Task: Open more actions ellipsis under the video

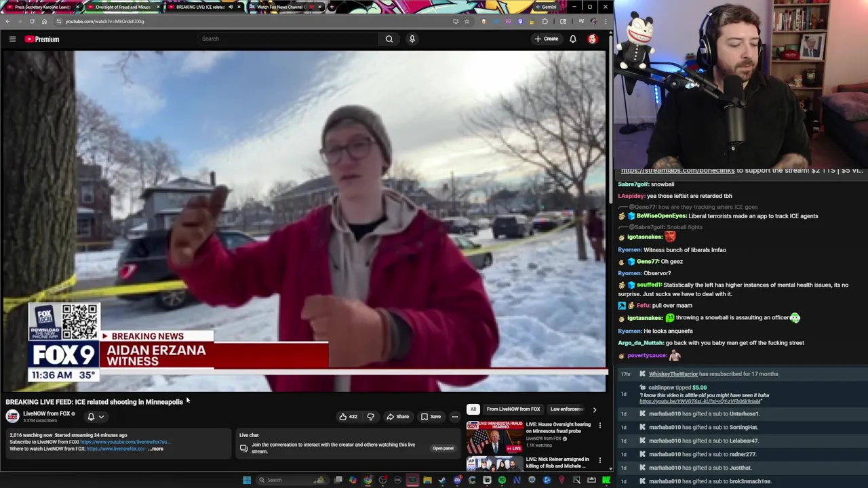Action: (x=455, y=417)
